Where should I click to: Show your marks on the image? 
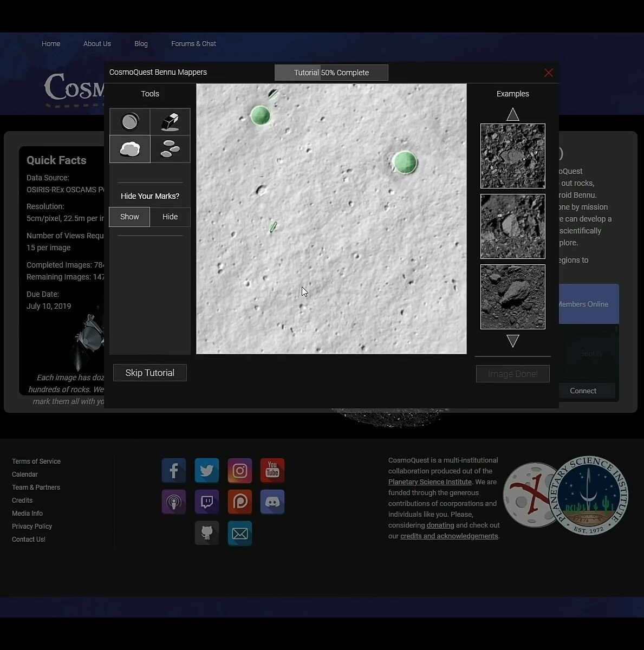coord(129,217)
